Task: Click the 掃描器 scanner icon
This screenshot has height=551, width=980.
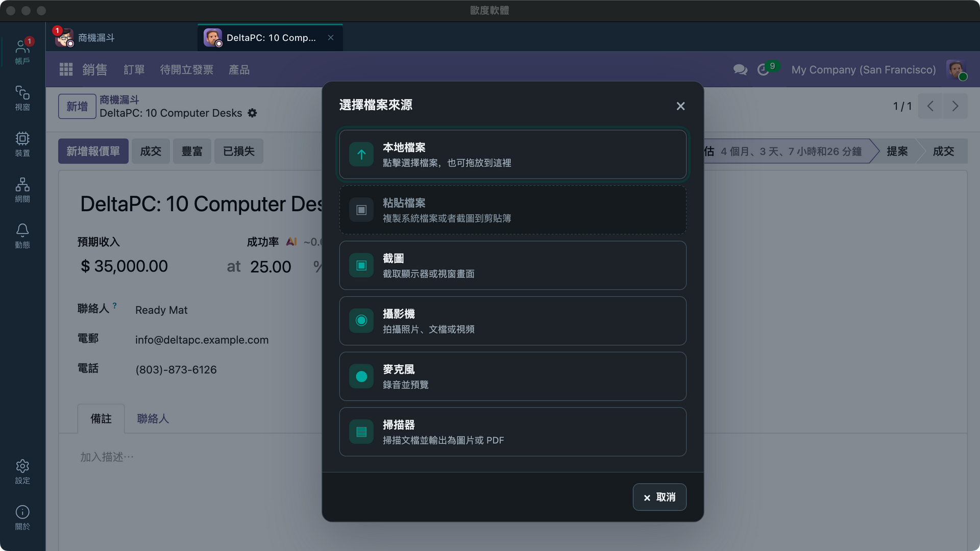Action: point(361,432)
